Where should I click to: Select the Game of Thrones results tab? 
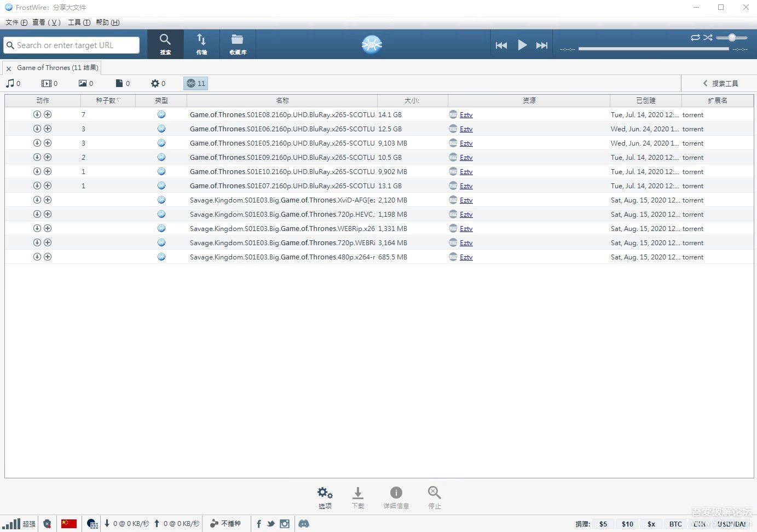[56, 67]
